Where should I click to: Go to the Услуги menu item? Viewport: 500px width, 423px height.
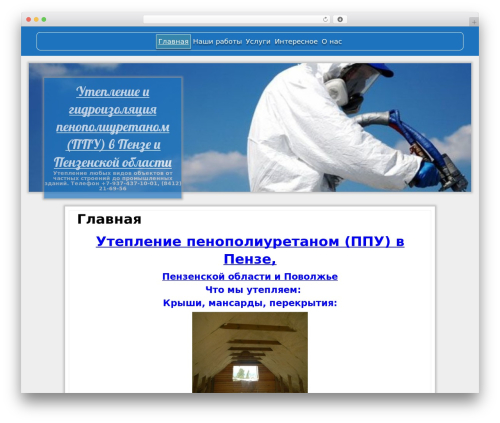tap(258, 42)
